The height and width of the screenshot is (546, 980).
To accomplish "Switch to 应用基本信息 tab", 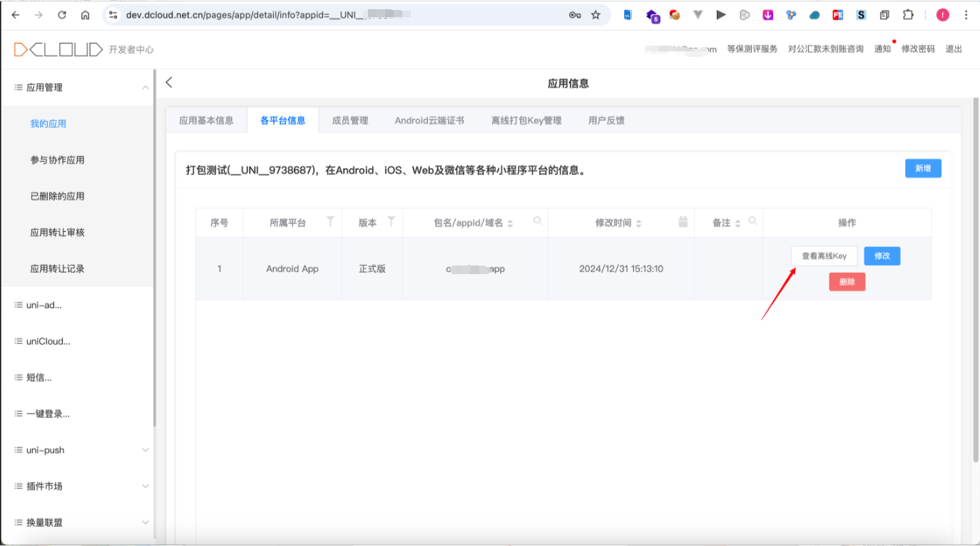I will (206, 121).
